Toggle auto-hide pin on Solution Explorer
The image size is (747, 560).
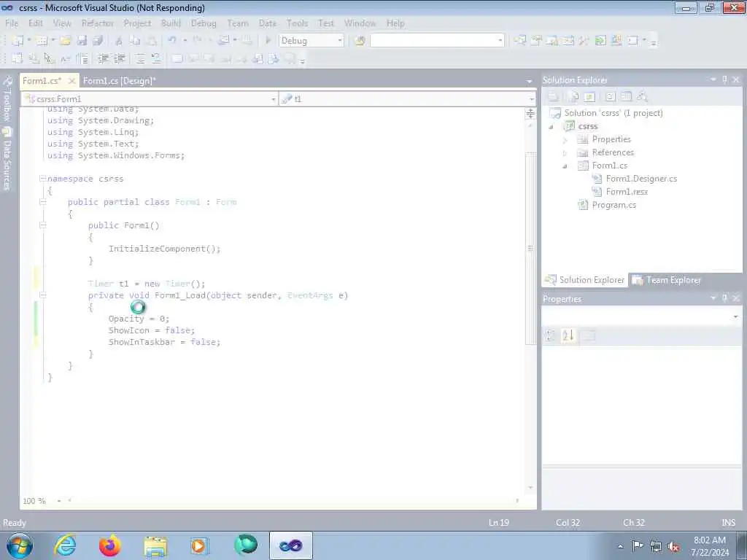coord(724,79)
